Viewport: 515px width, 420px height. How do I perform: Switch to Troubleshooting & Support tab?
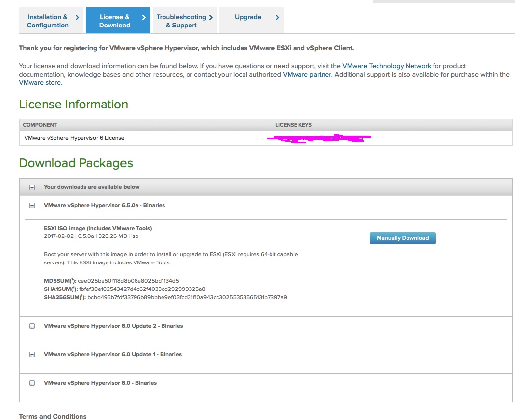[x=185, y=21]
